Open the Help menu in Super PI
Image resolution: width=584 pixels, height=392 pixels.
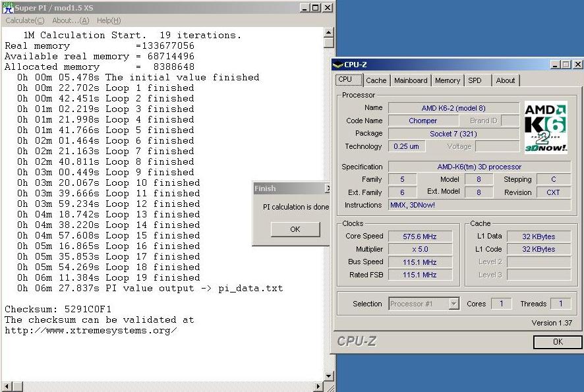click(x=109, y=20)
